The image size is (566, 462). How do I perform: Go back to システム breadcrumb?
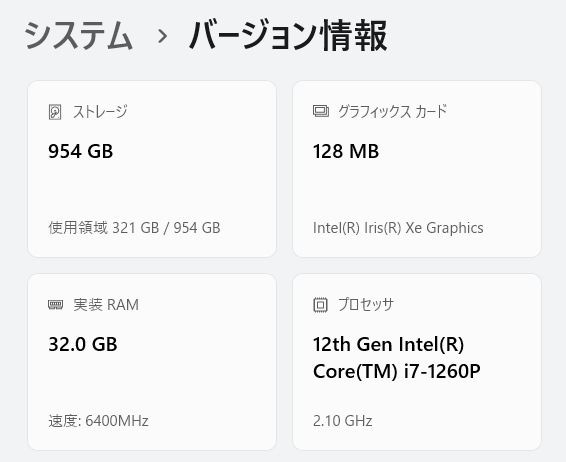point(78,36)
